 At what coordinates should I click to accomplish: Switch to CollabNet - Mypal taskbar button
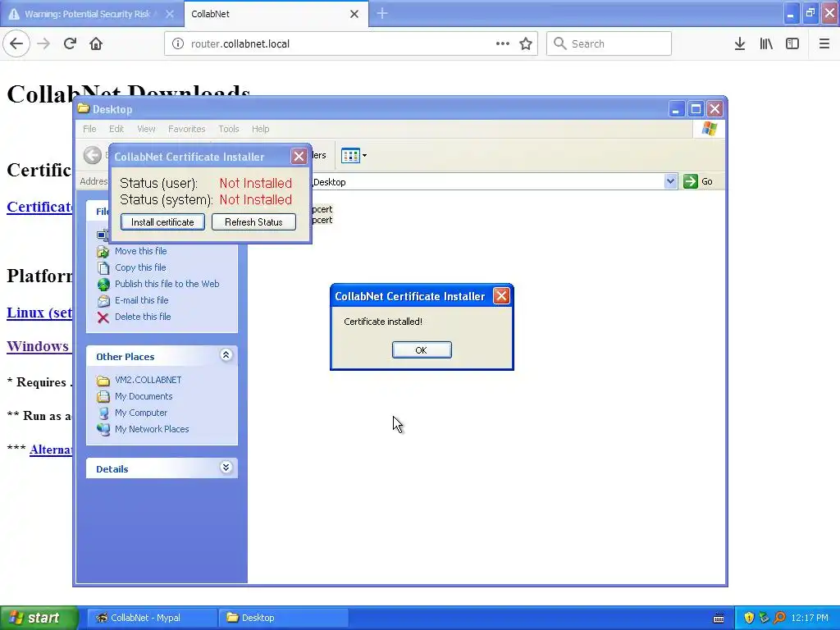click(152, 618)
